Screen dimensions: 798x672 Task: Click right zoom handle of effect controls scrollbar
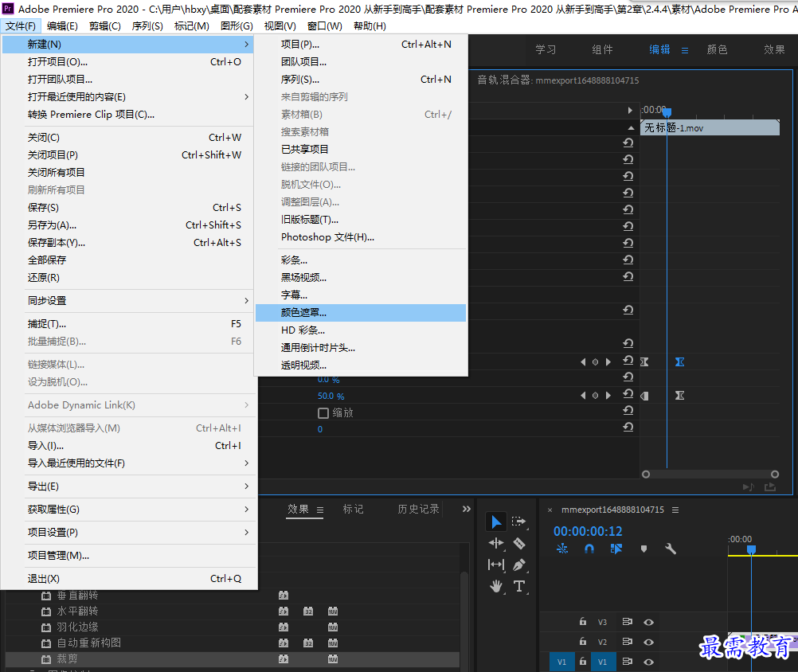775,474
